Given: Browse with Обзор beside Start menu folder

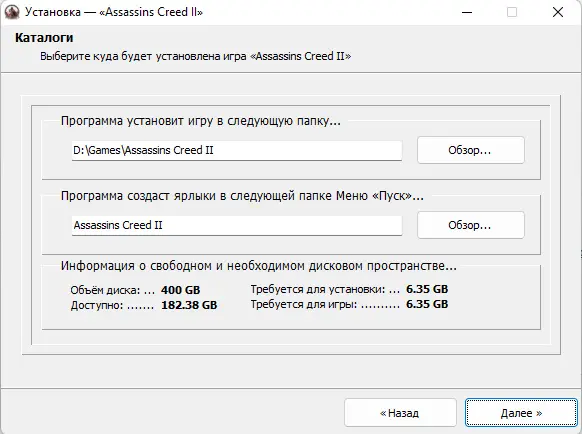Looking at the screenshot, I should (x=471, y=225).
